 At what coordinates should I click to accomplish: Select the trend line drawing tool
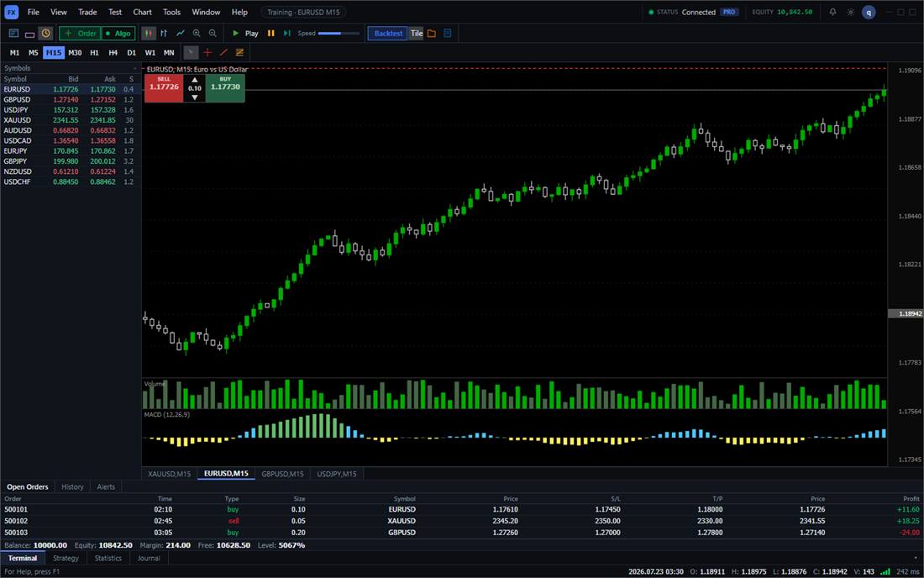pos(223,52)
